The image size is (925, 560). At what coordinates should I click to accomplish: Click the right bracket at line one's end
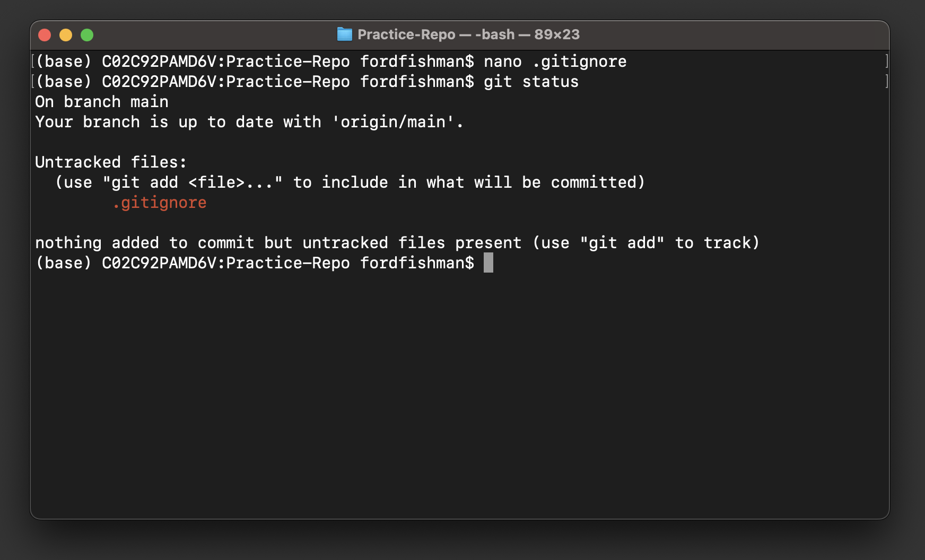886,62
